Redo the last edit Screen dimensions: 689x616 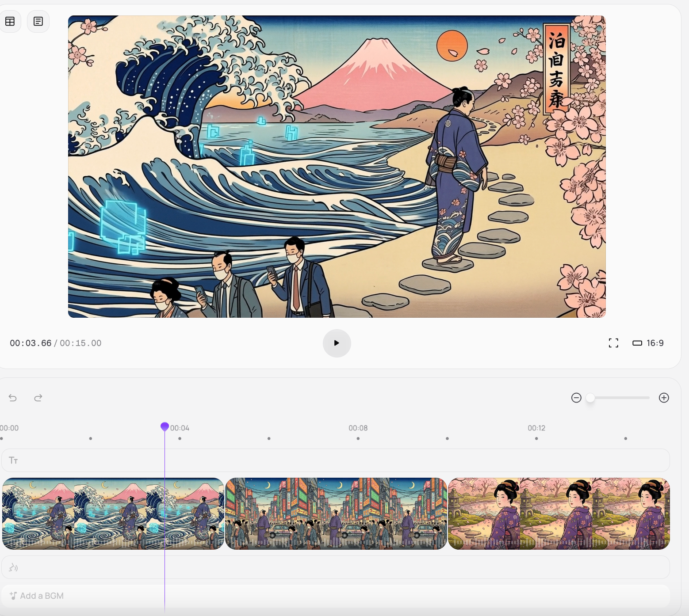38,398
